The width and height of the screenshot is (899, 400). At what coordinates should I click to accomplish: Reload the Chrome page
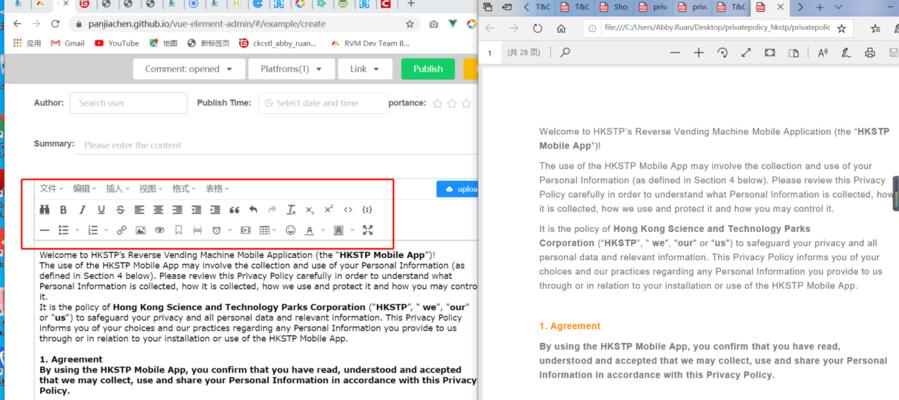pos(55,24)
